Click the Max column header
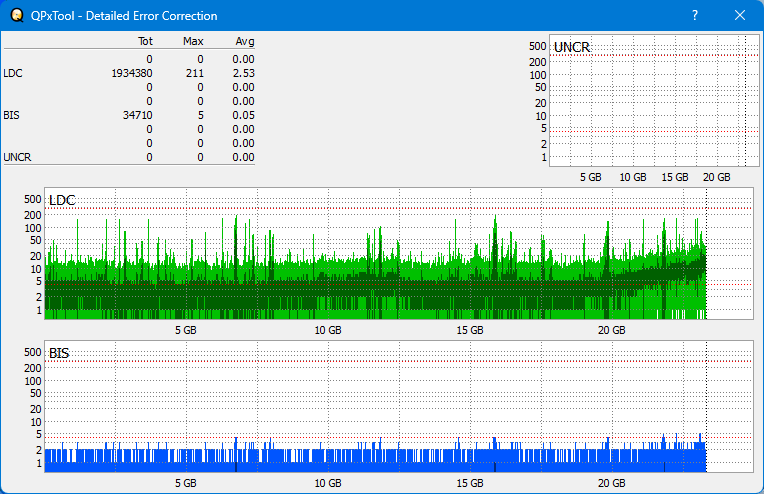764x494 pixels. [x=193, y=41]
